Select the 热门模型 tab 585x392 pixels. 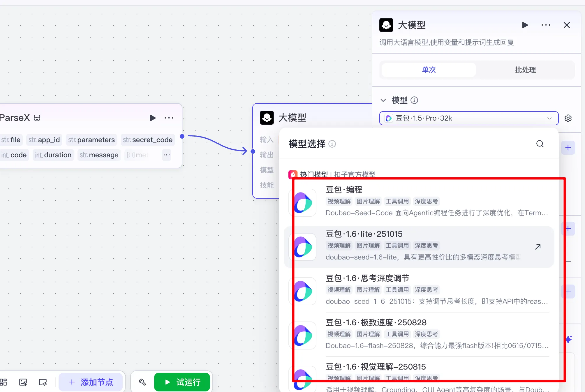pyautogui.click(x=313, y=174)
